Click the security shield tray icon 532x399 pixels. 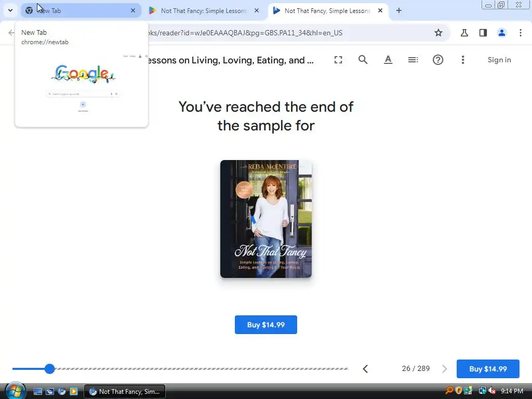click(459, 391)
